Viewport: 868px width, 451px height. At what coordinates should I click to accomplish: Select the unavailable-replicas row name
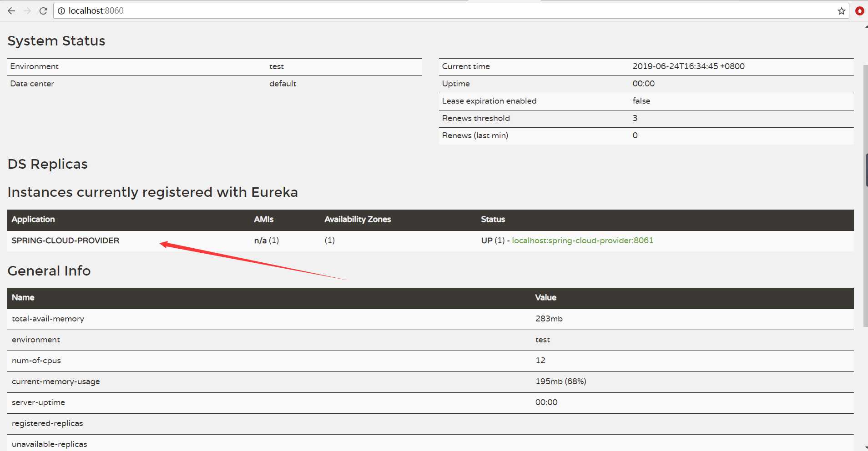[49, 444]
